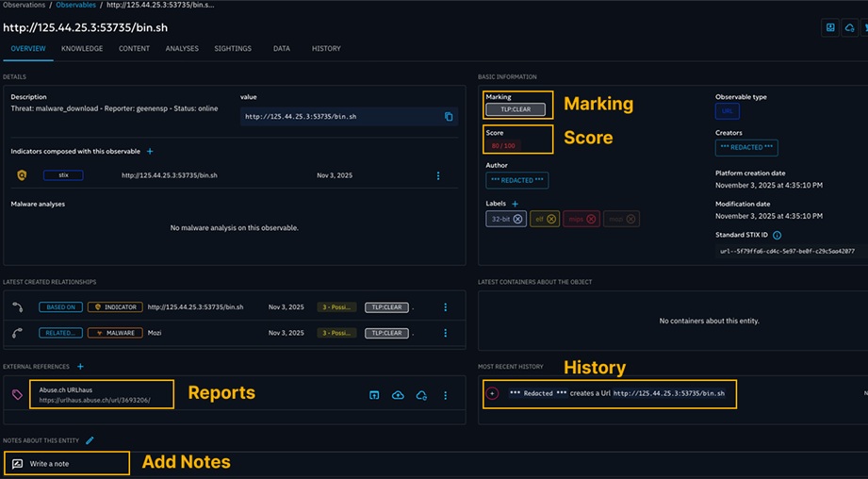868x479 pixels.
Task: Click the indicator URL text in stix row
Action: pos(170,175)
